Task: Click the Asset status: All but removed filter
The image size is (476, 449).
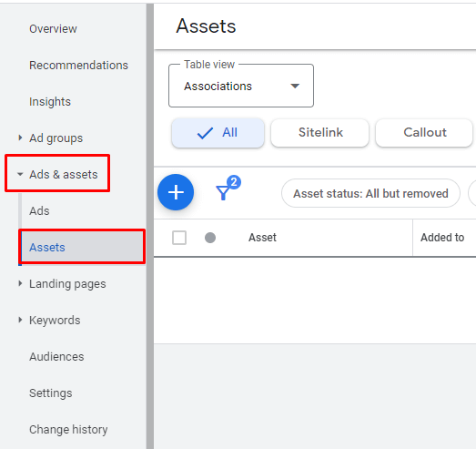Action: tap(370, 193)
